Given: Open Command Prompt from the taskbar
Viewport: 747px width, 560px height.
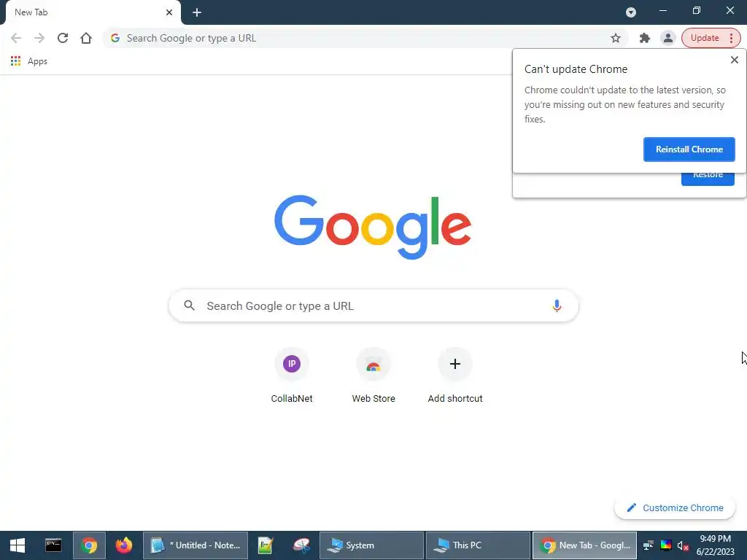Looking at the screenshot, I should pyautogui.click(x=53, y=545).
